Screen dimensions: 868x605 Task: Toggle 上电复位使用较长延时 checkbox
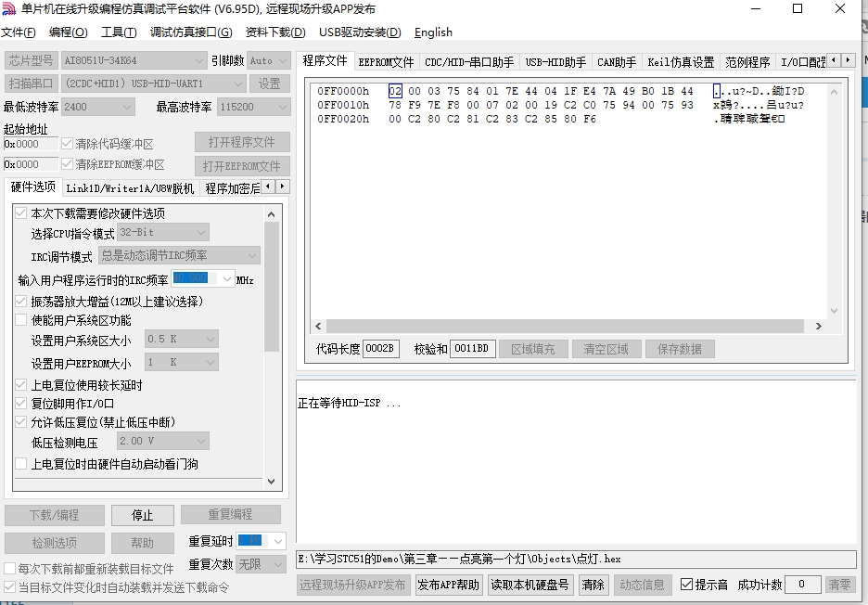point(21,384)
